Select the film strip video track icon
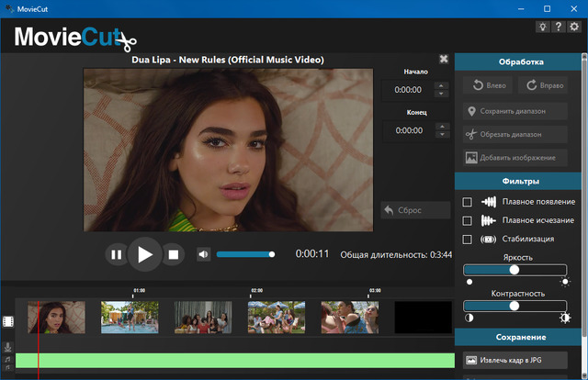588x380 pixels. 8,321
